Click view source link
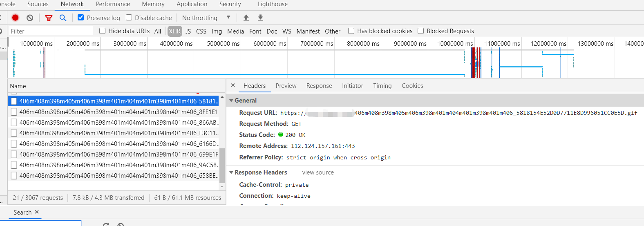Screen dimensions: 644x226 click(x=318, y=172)
